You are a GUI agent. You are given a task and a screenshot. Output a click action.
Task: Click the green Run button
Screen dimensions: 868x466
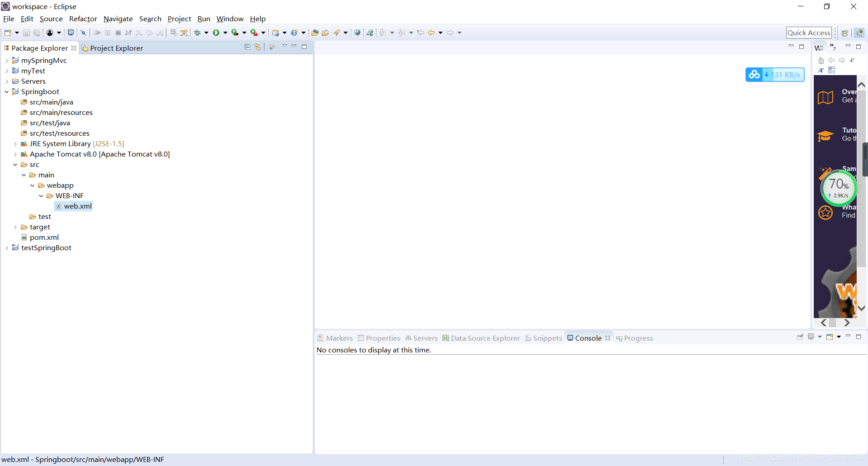216,33
